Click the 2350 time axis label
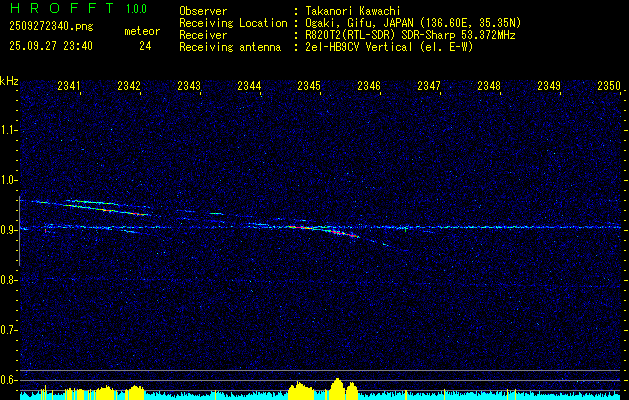This screenshot has height=400, width=629. 609,86
